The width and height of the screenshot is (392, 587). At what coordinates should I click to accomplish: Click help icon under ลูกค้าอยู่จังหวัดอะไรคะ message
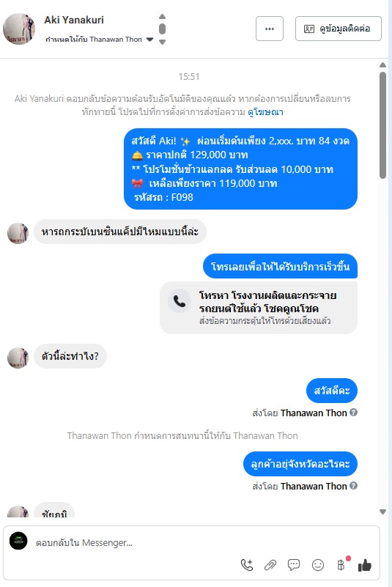353,486
